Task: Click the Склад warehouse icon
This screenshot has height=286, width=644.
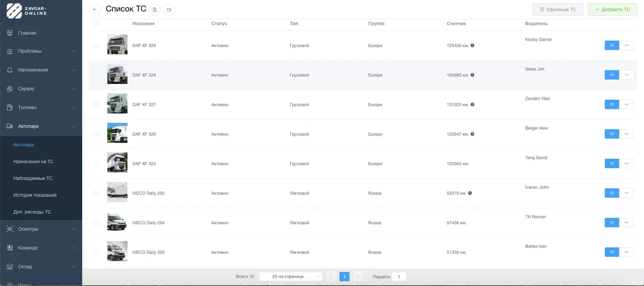Action: point(9,266)
